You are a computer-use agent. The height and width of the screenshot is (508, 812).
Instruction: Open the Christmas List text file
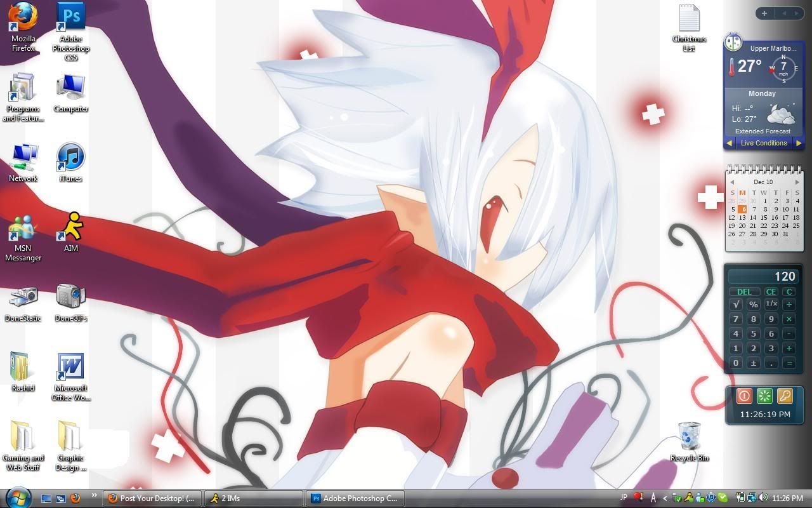(689, 19)
